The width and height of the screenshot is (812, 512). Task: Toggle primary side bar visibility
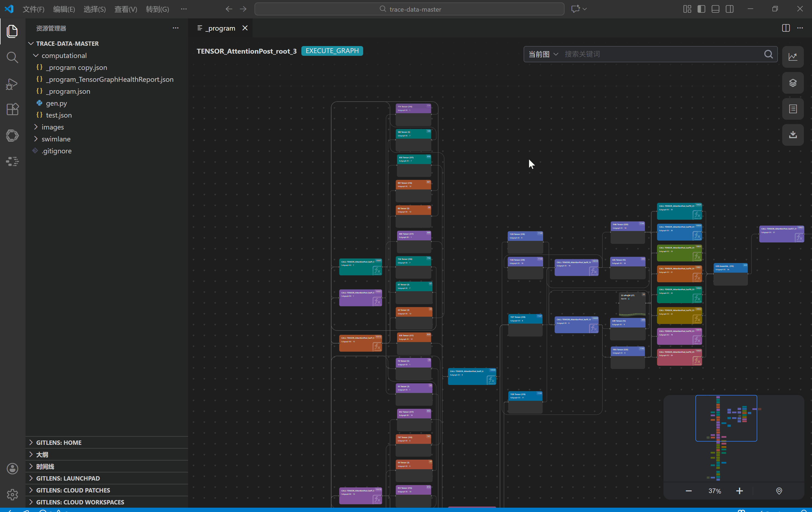point(701,9)
